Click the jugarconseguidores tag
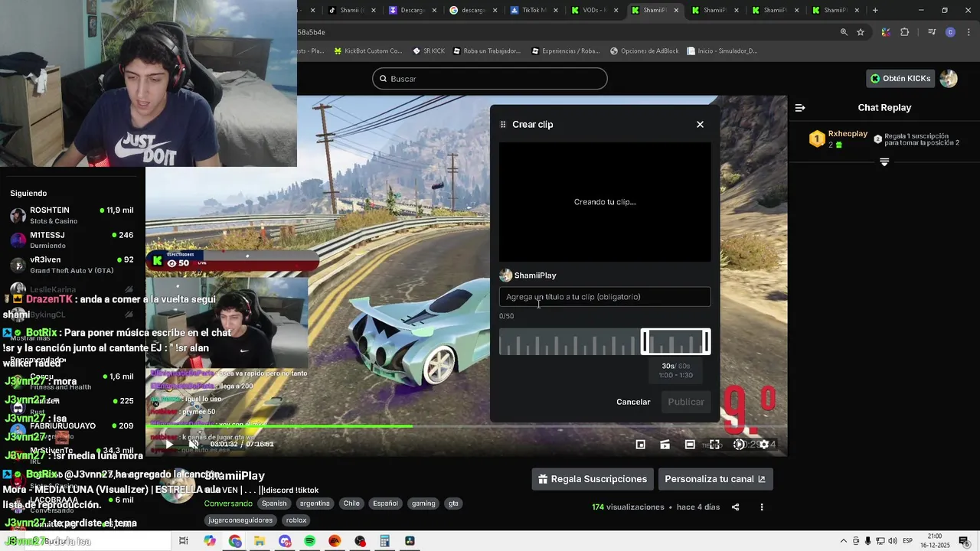The height and width of the screenshot is (551, 980). [x=241, y=520]
